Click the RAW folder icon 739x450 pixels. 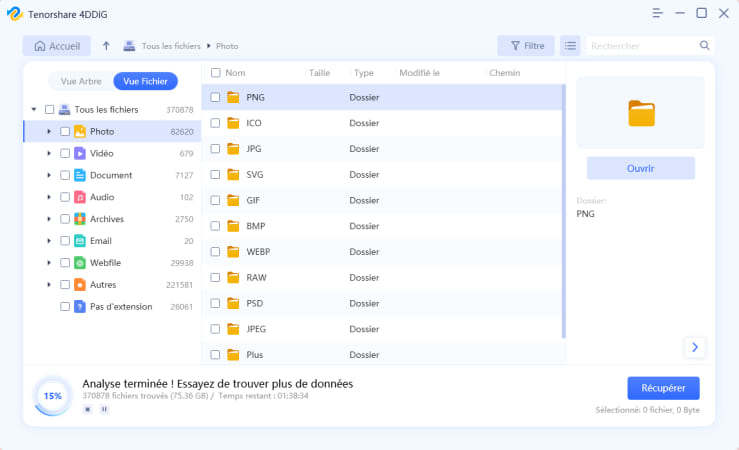click(x=233, y=278)
